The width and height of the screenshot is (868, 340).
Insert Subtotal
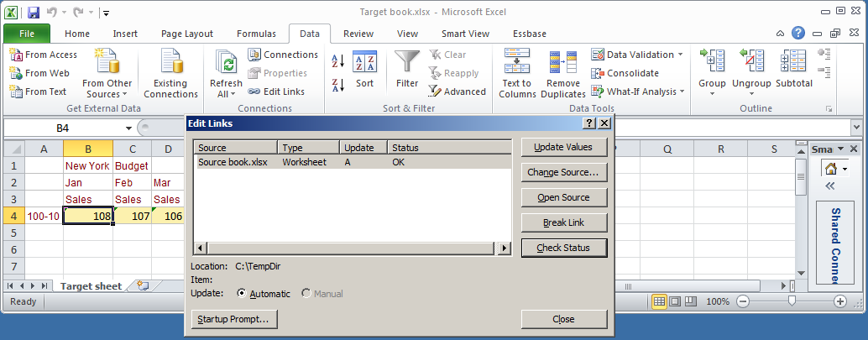[x=794, y=69]
